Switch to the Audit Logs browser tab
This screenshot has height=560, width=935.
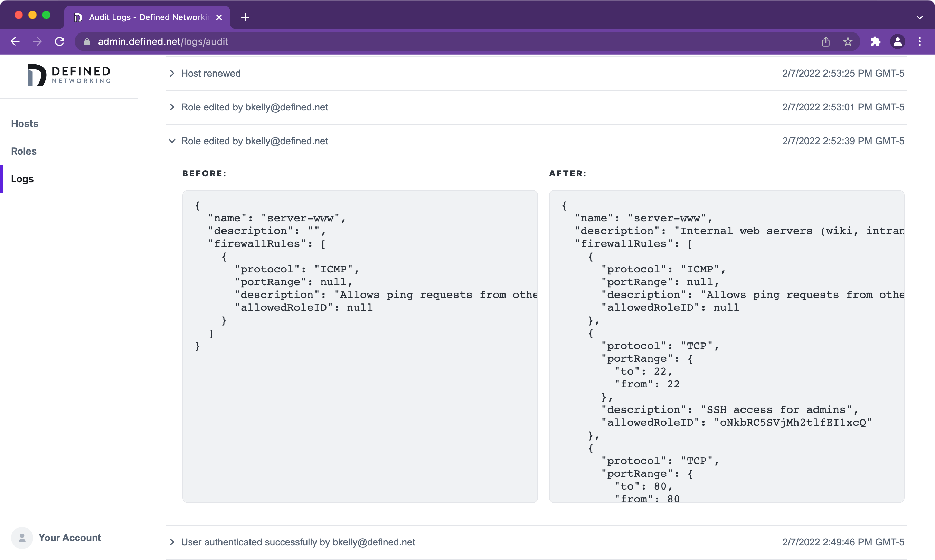click(x=147, y=17)
